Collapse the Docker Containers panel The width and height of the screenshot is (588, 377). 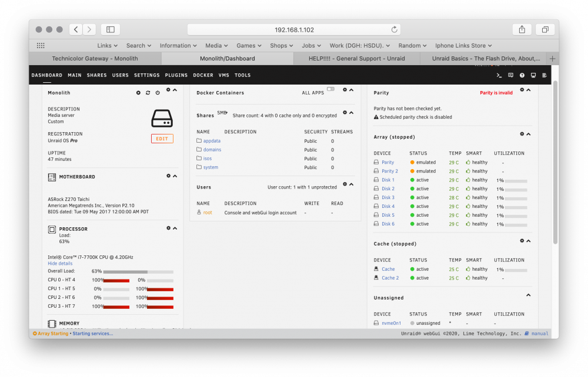(x=352, y=90)
